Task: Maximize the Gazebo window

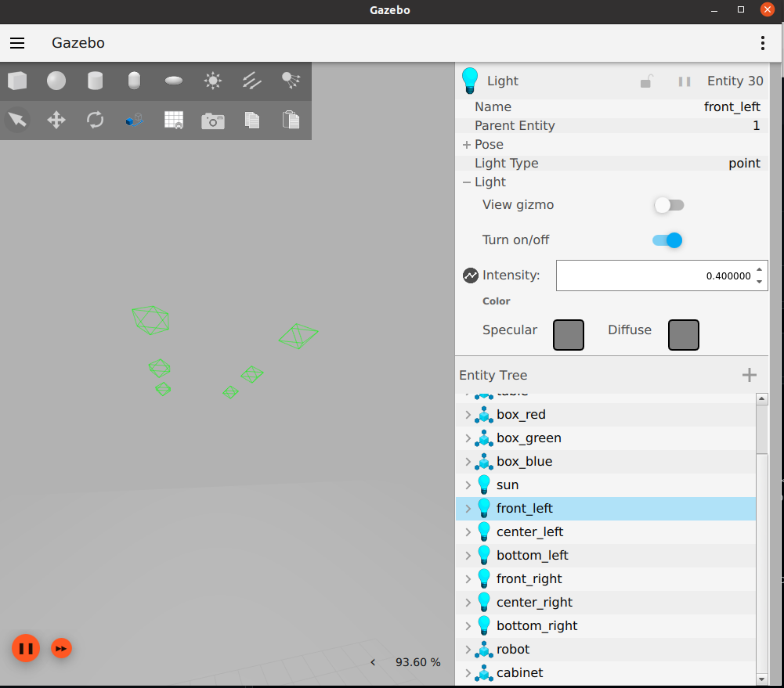Action: point(741,9)
